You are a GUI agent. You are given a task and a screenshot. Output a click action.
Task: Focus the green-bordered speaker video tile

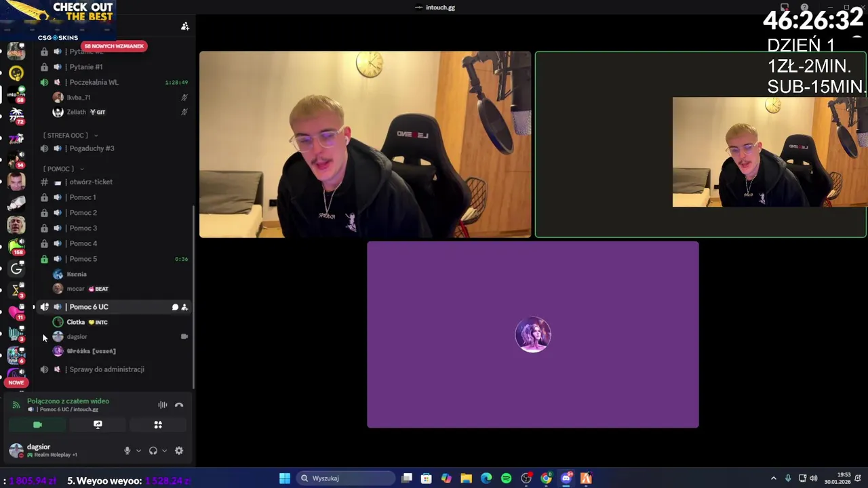pos(701,144)
